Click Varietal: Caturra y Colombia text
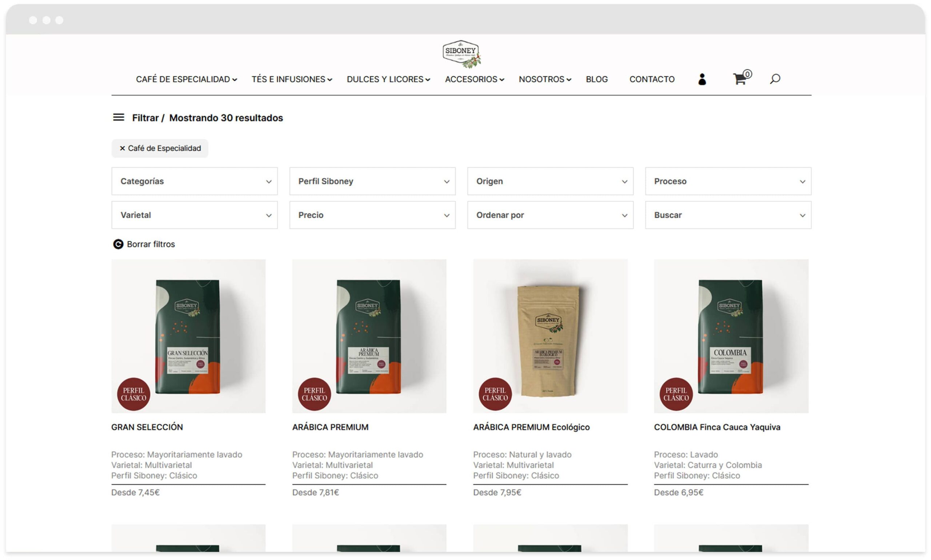This screenshot has height=560, width=931. pos(708,465)
